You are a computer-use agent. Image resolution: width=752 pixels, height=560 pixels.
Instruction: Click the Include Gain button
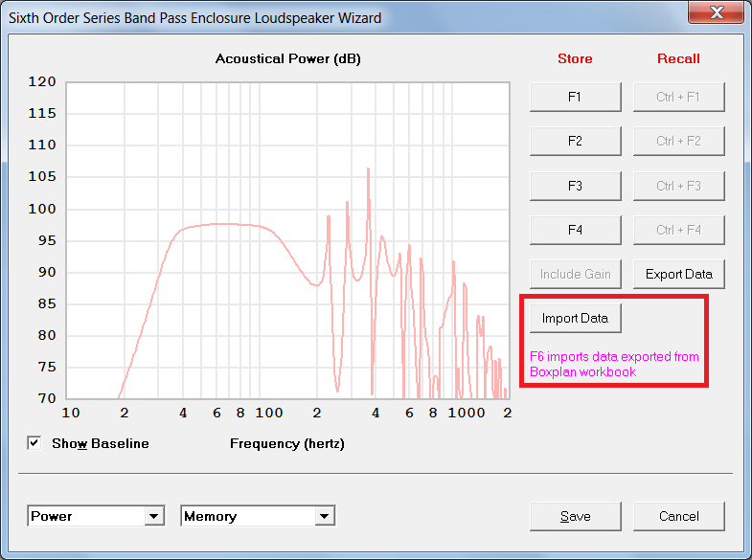pos(575,274)
